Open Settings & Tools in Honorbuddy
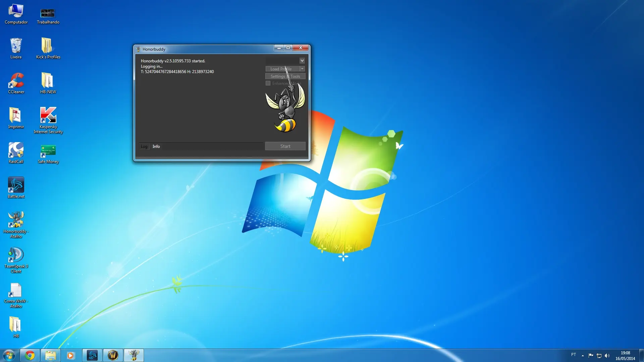Viewport: 644px width, 362px height. coord(285,76)
